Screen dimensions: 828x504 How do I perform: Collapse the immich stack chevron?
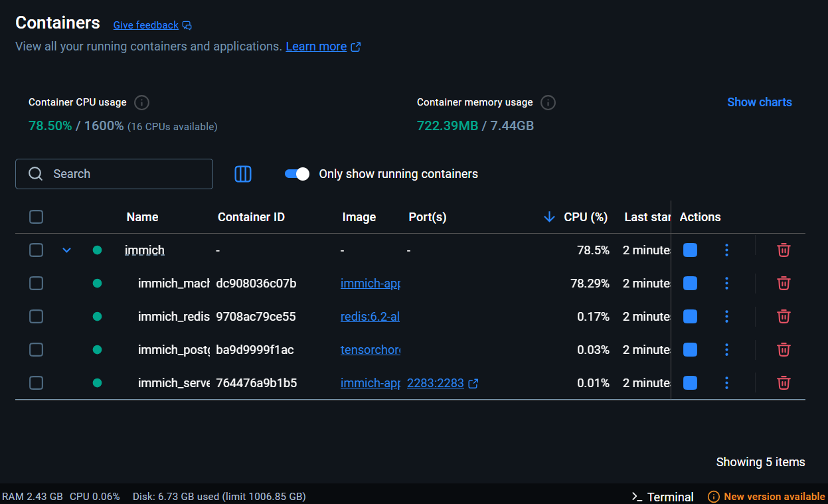click(66, 250)
